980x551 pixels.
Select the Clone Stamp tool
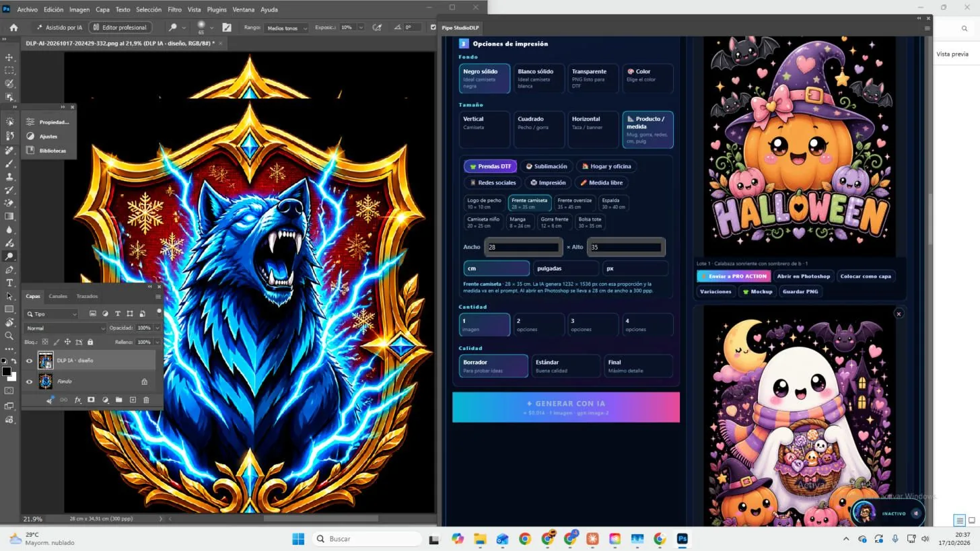click(x=9, y=177)
